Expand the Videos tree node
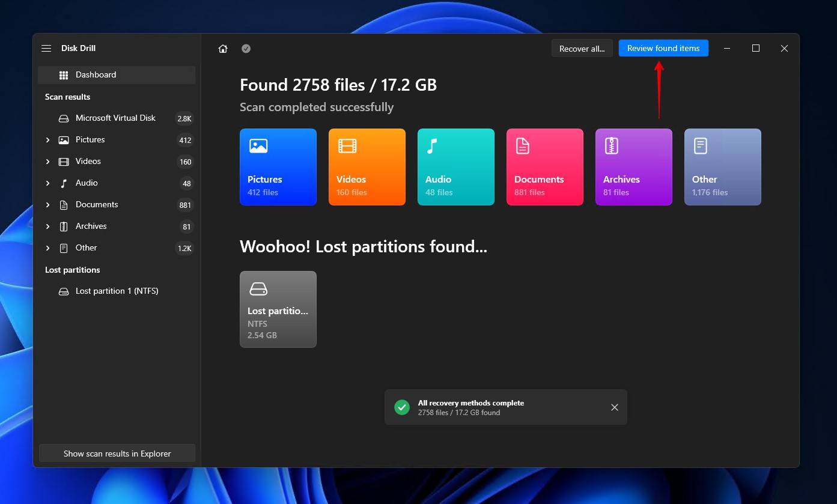Viewport: 837px width, 504px height. pos(47,162)
